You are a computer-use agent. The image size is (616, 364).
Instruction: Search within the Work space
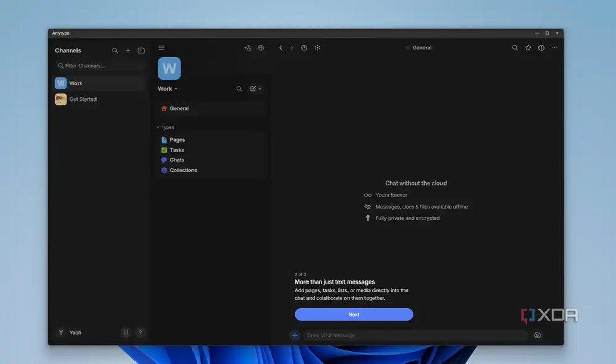click(239, 89)
